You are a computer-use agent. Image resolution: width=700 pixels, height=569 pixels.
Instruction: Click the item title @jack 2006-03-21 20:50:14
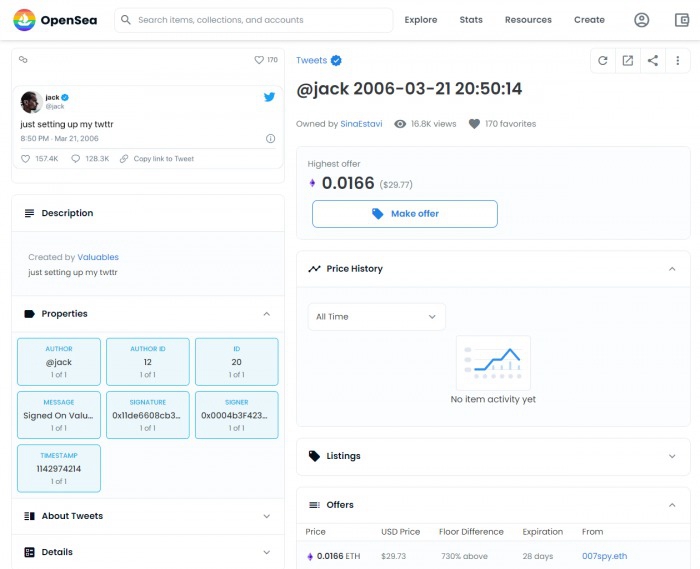click(409, 89)
